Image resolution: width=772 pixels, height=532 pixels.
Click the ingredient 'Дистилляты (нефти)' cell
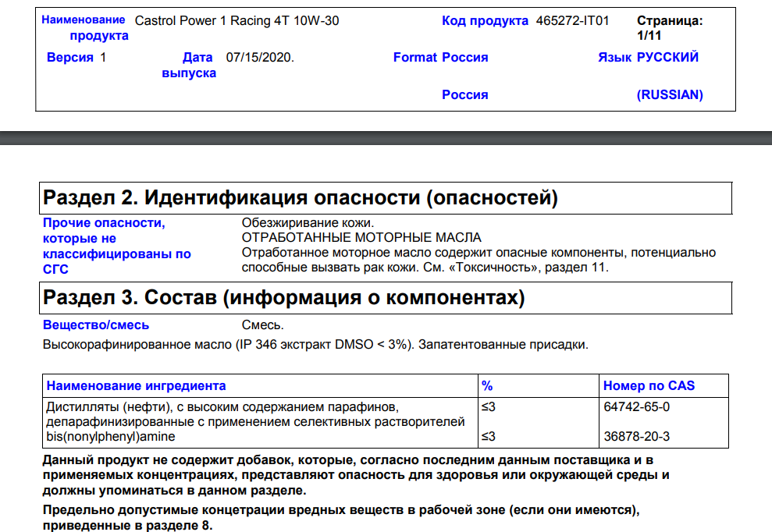click(255, 414)
